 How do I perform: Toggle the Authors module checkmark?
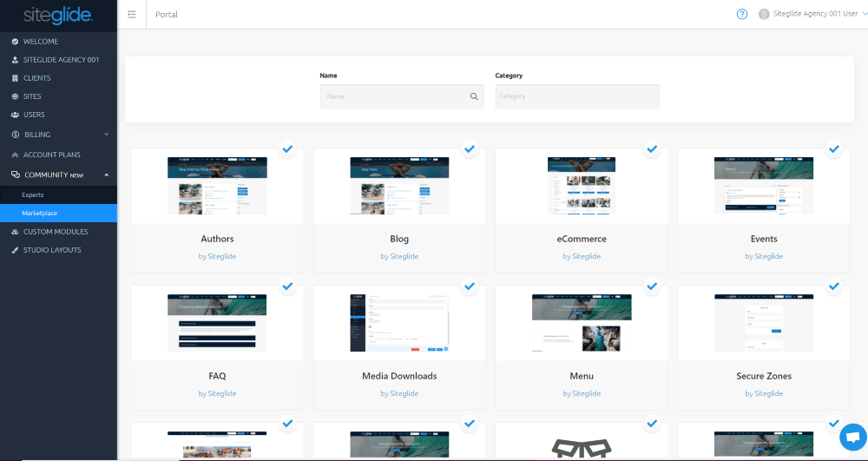287,149
